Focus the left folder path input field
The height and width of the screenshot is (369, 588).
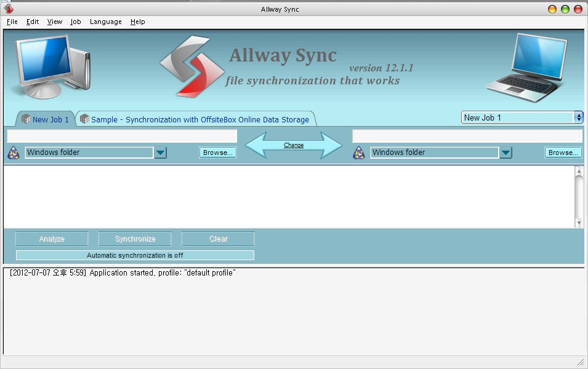point(122,136)
